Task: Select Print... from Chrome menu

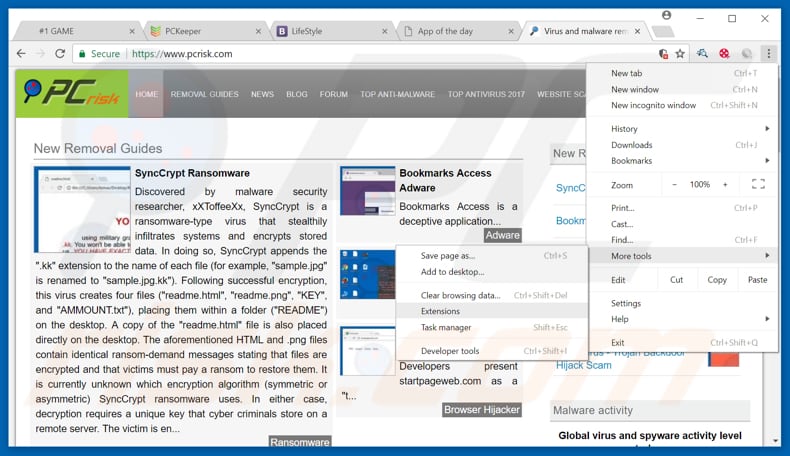Action: (682, 208)
